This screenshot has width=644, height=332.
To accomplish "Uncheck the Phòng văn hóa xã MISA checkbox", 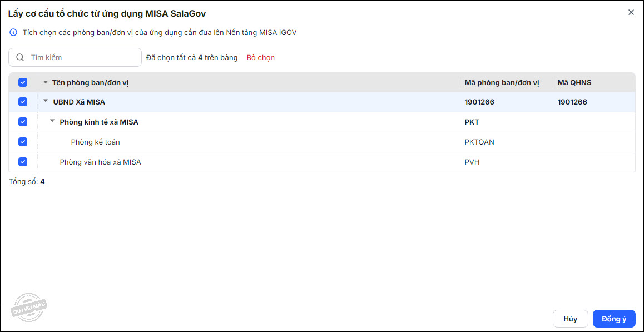I will tap(23, 162).
